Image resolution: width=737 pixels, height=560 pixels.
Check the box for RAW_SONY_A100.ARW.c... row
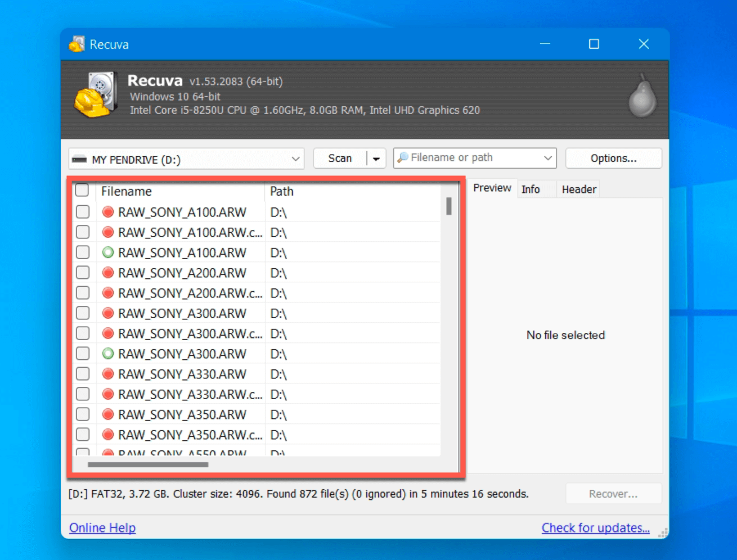(x=83, y=232)
